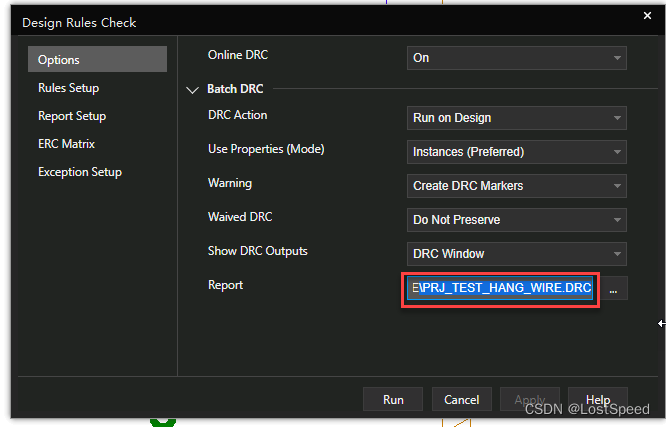Close the Design Rules Check dialog
Screen dimensions: 666x427
click(646, 15)
